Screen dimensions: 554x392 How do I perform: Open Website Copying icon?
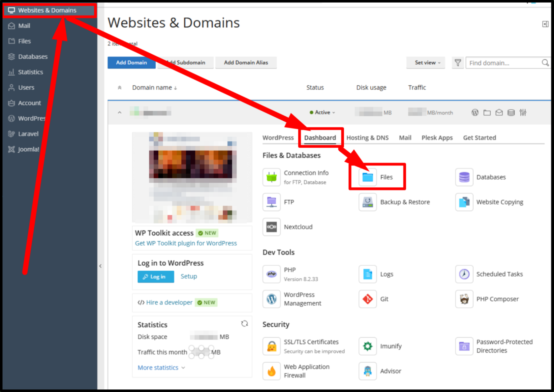[464, 202]
